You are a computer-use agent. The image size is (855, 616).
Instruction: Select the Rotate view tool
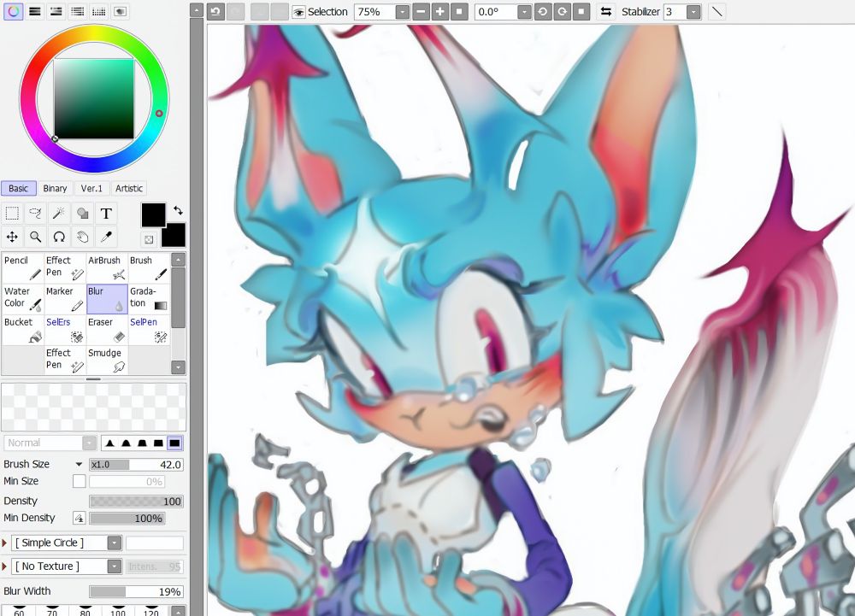coord(59,237)
